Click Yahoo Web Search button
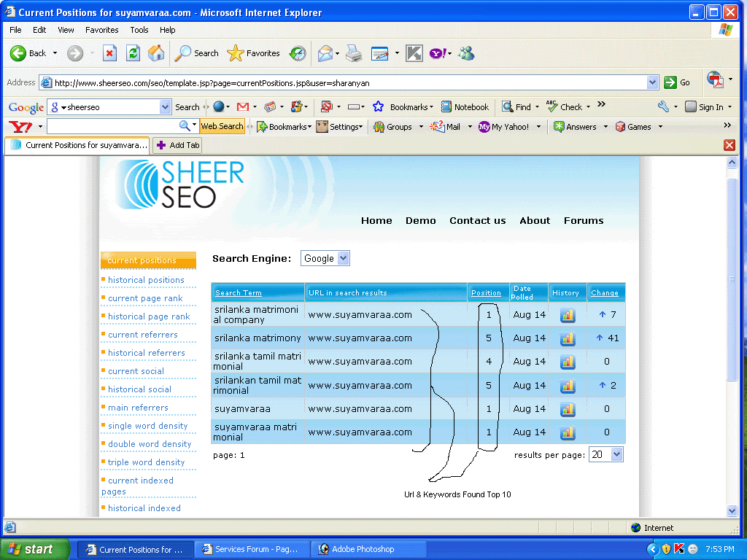This screenshot has width=747, height=560. tap(222, 126)
